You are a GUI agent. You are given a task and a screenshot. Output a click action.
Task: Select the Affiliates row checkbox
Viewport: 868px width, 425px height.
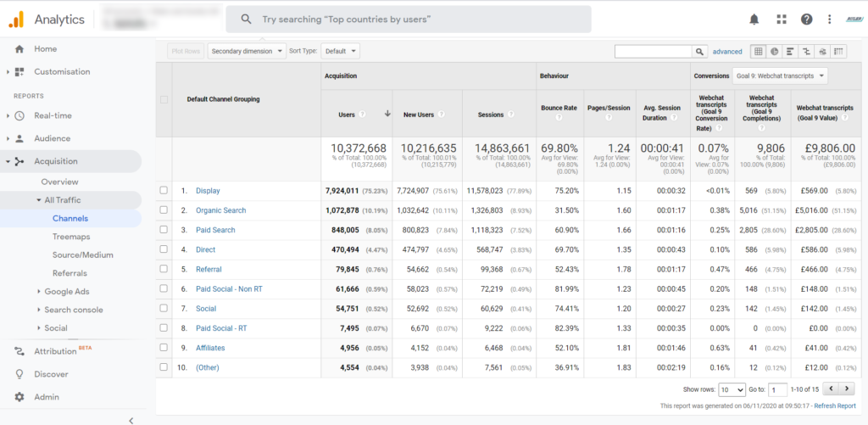coord(164,347)
